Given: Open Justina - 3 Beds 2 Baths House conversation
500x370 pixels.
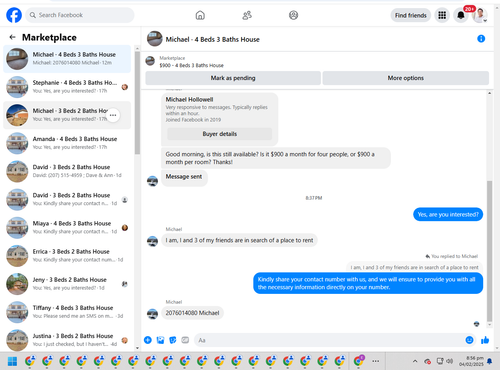Looking at the screenshot, I should 67,340.
